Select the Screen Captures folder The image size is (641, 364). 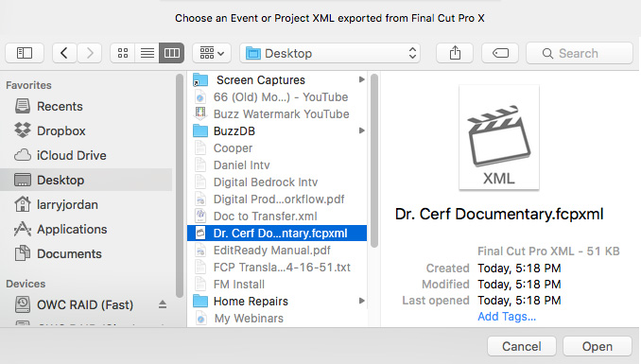[277, 80]
